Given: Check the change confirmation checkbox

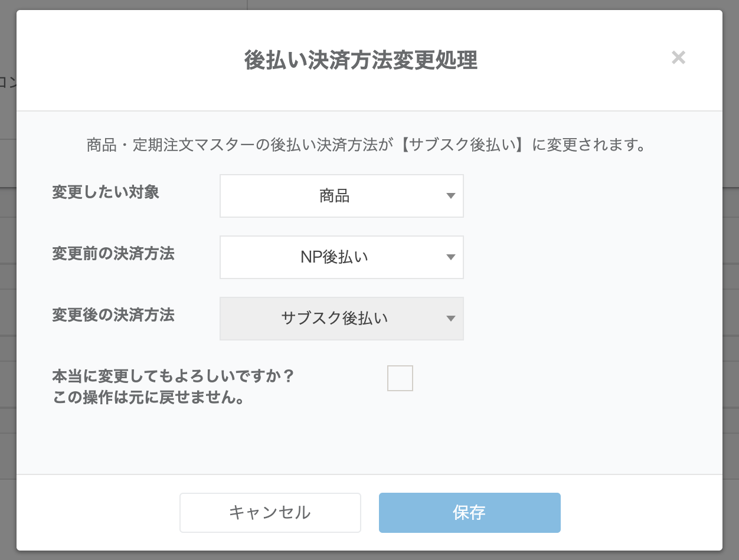Looking at the screenshot, I should pos(400,378).
